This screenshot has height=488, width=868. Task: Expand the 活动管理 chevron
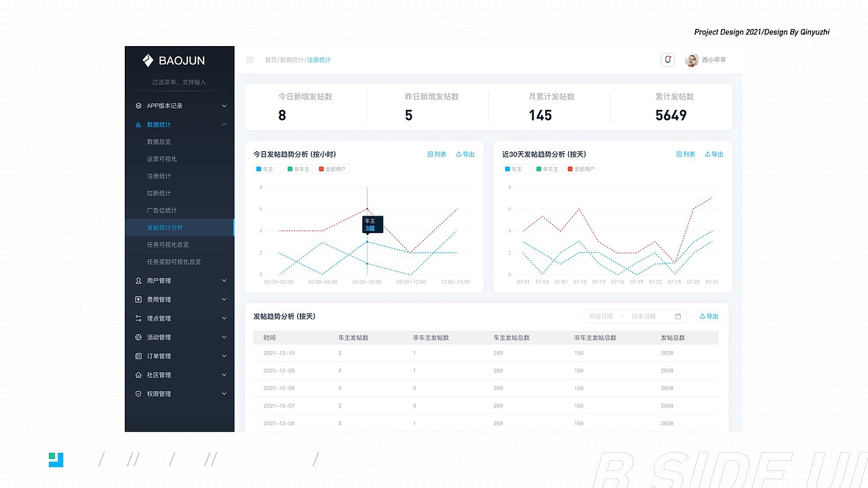point(224,337)
